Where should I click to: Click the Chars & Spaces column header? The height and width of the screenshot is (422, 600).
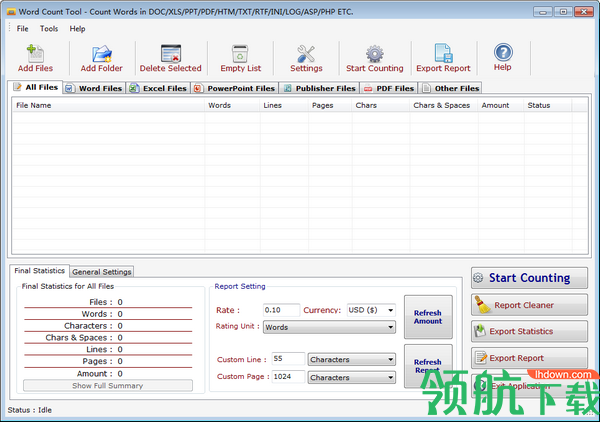tap(444, 105)
